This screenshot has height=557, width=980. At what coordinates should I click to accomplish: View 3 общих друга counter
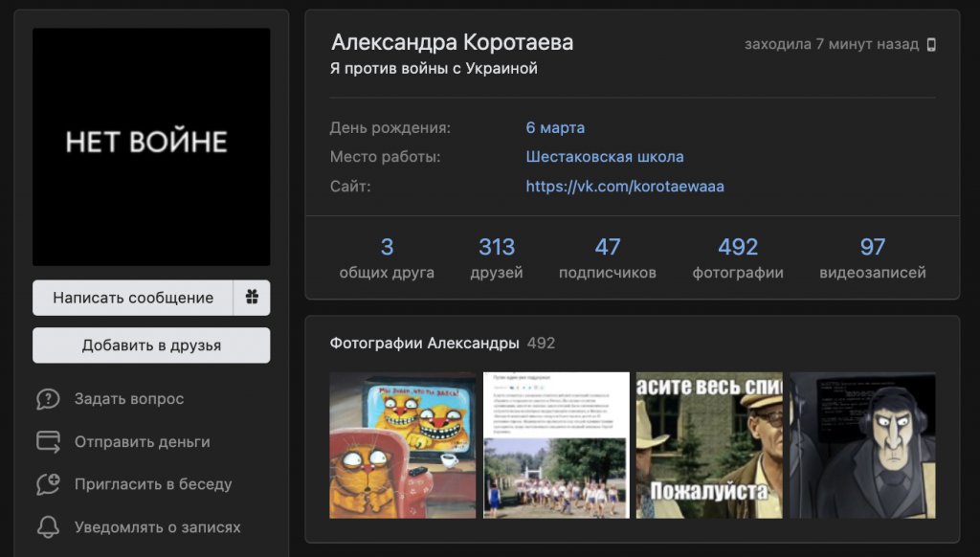[387, 257]
